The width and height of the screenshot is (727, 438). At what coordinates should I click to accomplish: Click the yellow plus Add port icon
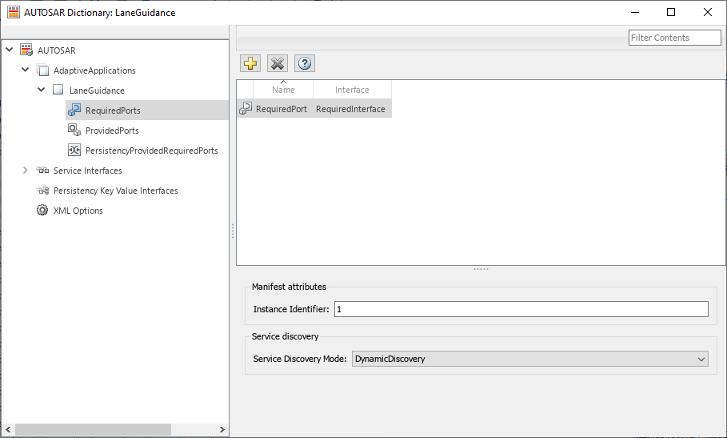point(251,63)
